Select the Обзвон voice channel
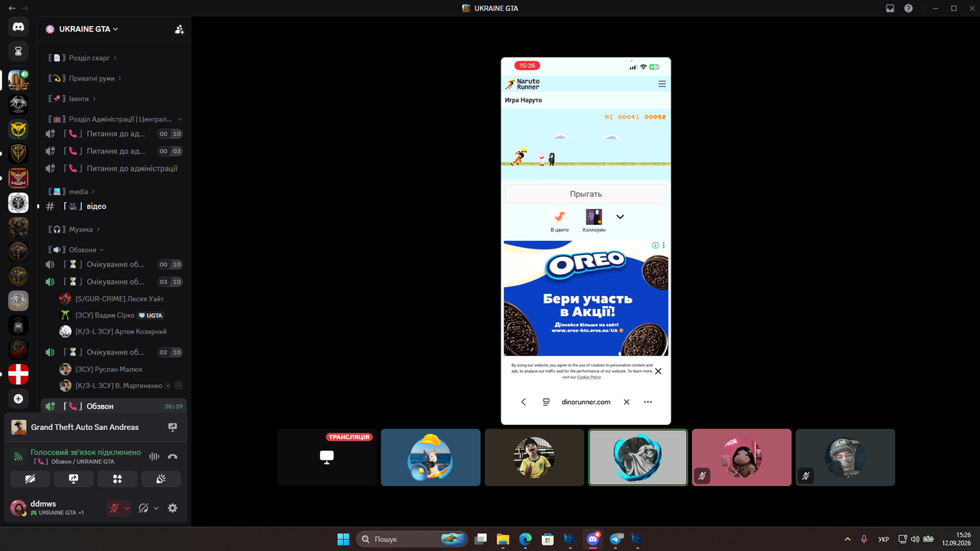 pyautogui.click(x=113, y=406)
